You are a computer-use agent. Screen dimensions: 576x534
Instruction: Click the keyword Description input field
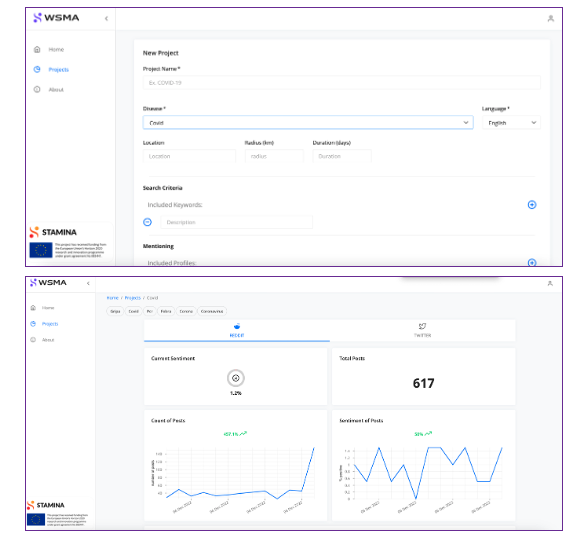pyautogui.click(x=237, y=222)
